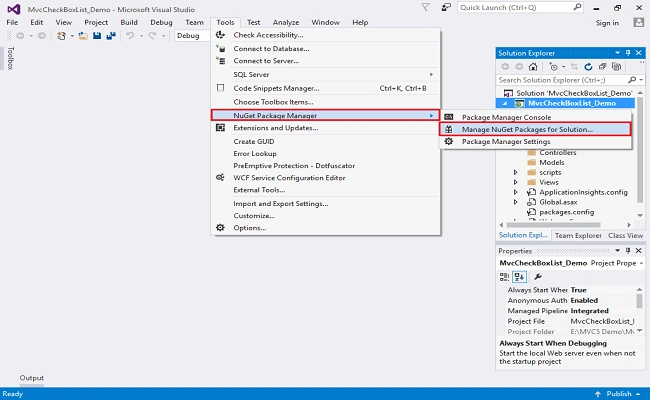Viewport: 650px width, 400px height.
Task: Click the publish arrow icon in status bar
Action: 598,394
